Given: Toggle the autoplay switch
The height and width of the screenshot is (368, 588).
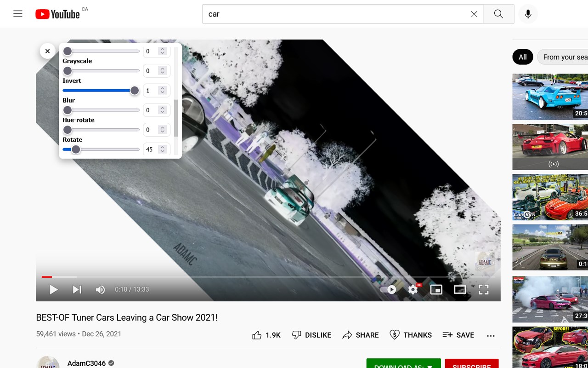Looking at the screenshot, I should coord(388,289).
